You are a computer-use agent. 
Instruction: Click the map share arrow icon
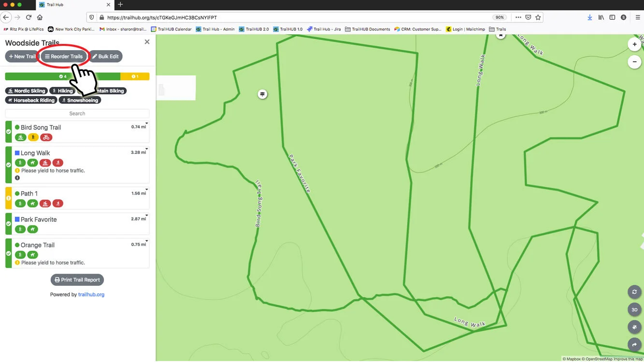coord(634,344)
